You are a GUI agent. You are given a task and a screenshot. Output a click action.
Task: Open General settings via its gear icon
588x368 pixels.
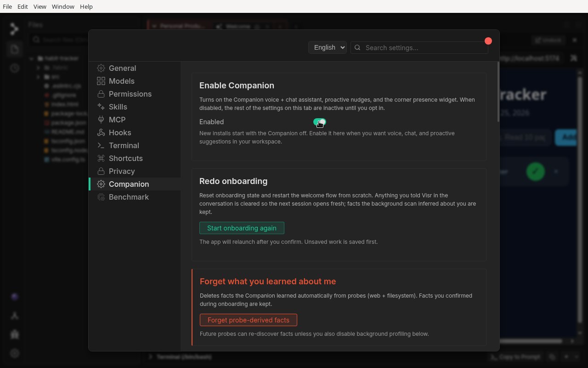point(101,68)
